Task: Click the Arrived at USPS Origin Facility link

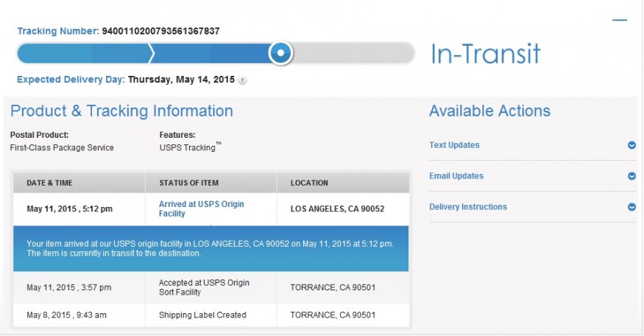Action: 201,209
